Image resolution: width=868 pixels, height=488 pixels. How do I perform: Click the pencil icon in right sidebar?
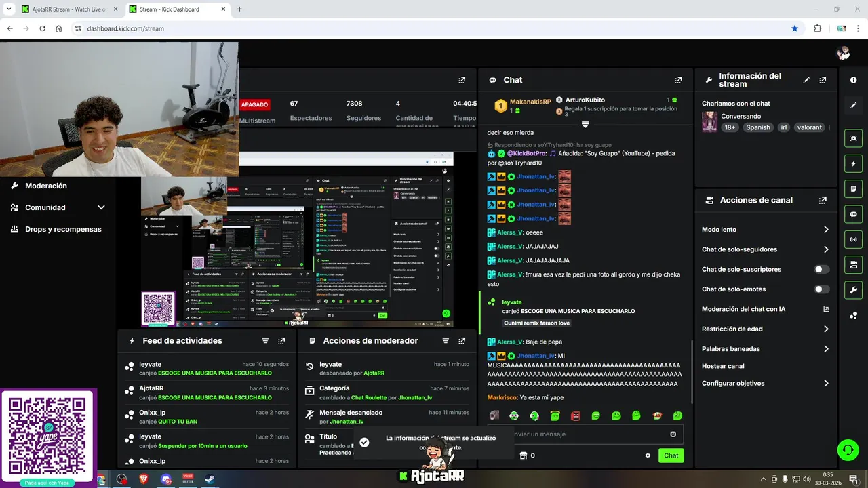tap(853, 106)
